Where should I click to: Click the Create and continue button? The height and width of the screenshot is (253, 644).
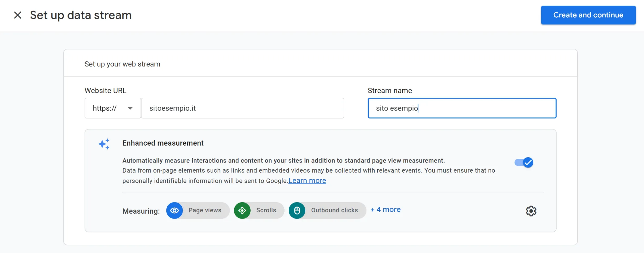(588, 15)
